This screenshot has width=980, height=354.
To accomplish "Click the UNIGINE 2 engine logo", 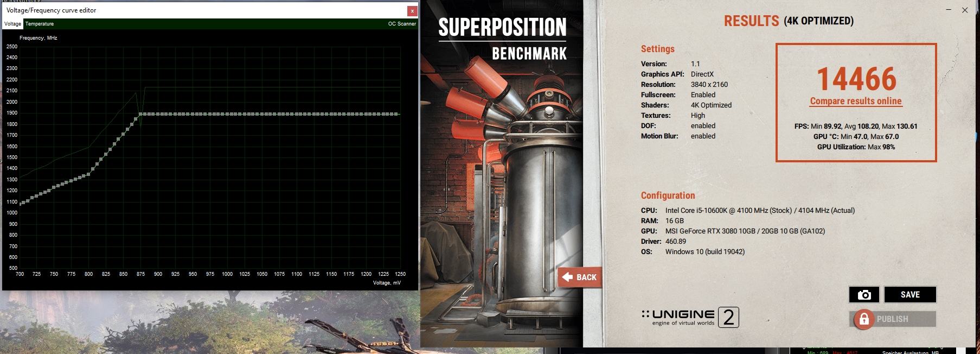I will point(690,317).
